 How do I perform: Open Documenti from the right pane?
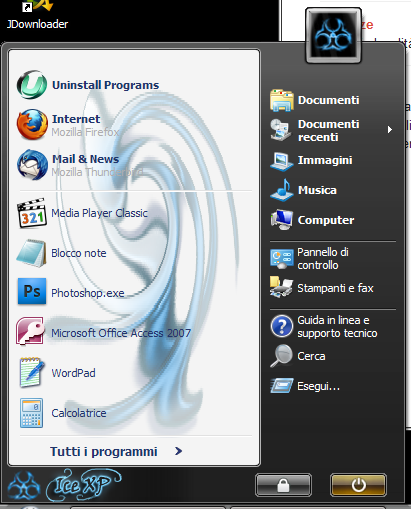coord(328,100)
